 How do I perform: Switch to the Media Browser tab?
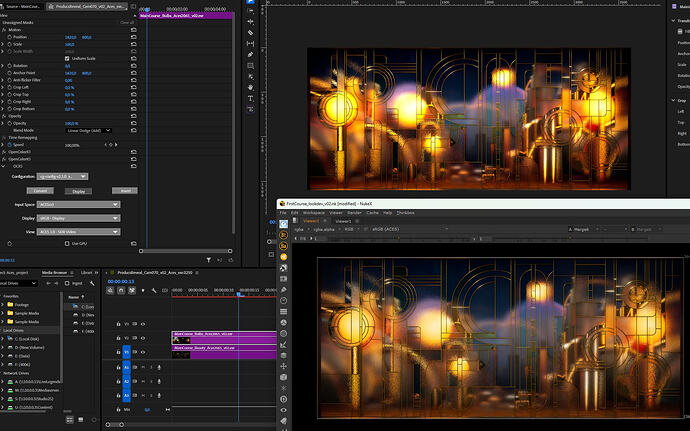(x=56, y=271)
